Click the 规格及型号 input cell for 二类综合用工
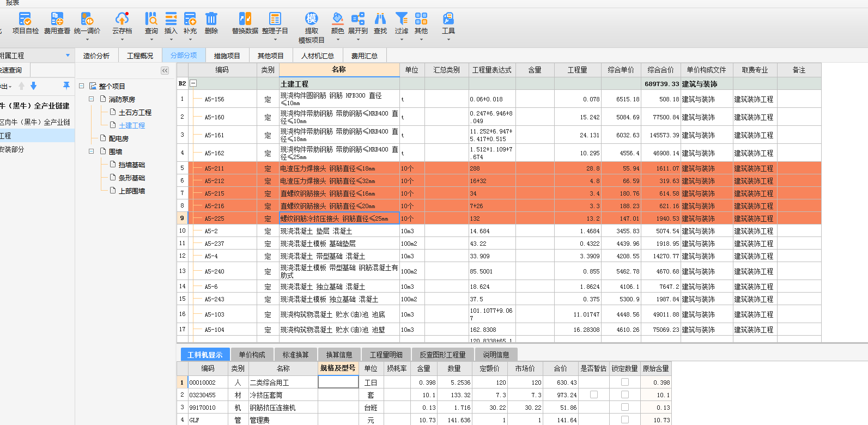The height and width of the screenshot is (425, 868). coord(338,382)
